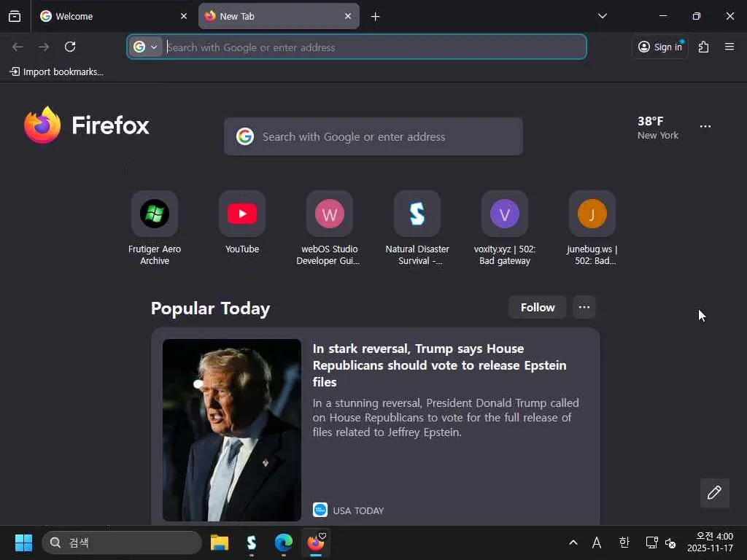The image size is (747, 560).
Task: Open weather widget options menu
Action: point(705,127)
